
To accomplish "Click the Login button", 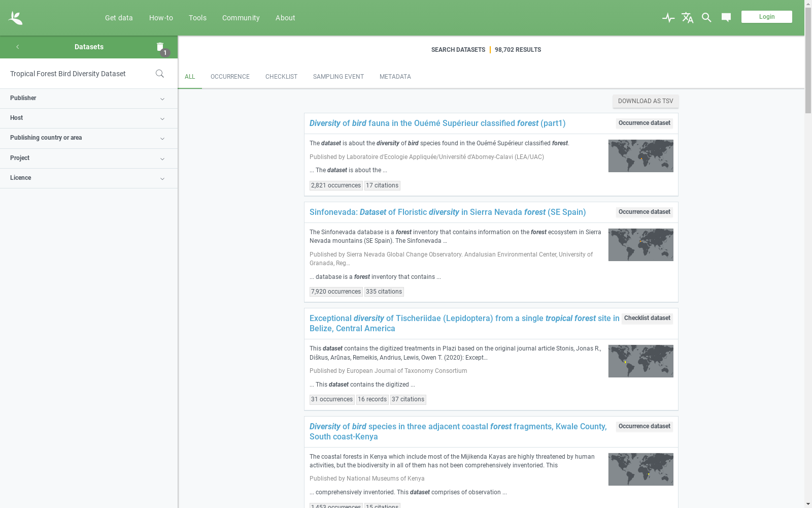I will click(x=766, y=17).
